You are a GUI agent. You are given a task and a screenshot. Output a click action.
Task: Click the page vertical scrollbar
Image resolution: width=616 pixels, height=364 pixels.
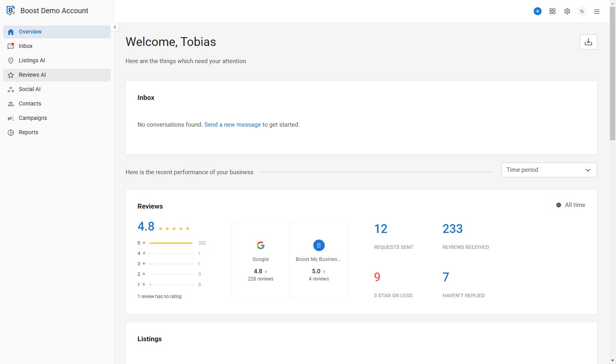pos(612,80)
